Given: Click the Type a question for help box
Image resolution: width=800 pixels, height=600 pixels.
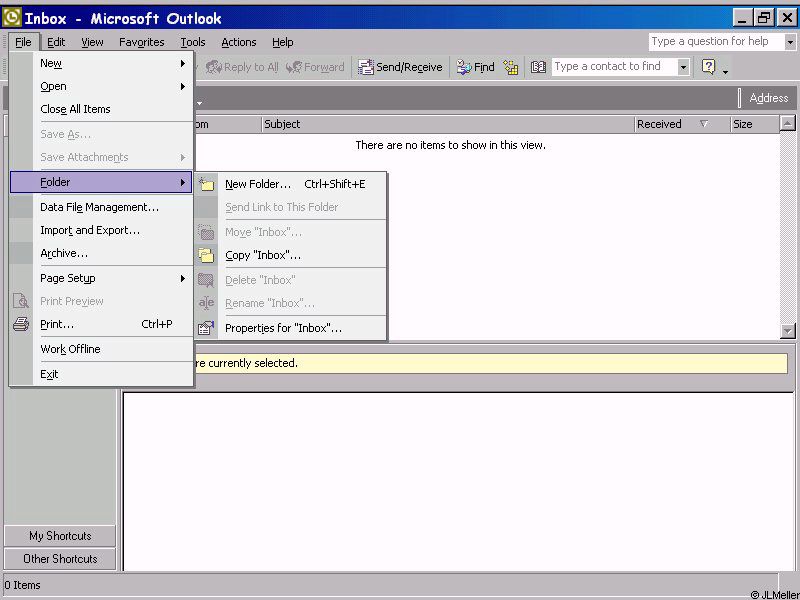Looking at the screenshot, I should [714, 41].
